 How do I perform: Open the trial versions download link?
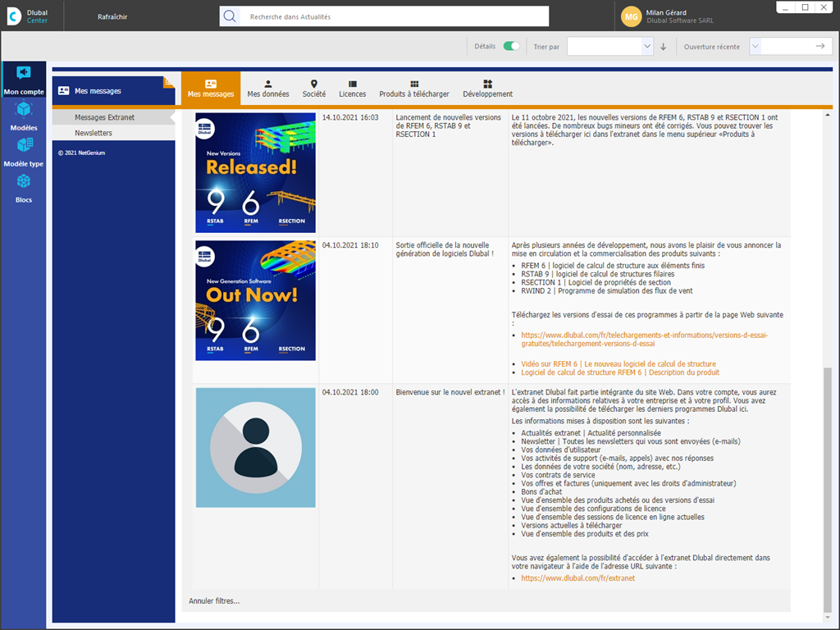click(x=645, y=339)
